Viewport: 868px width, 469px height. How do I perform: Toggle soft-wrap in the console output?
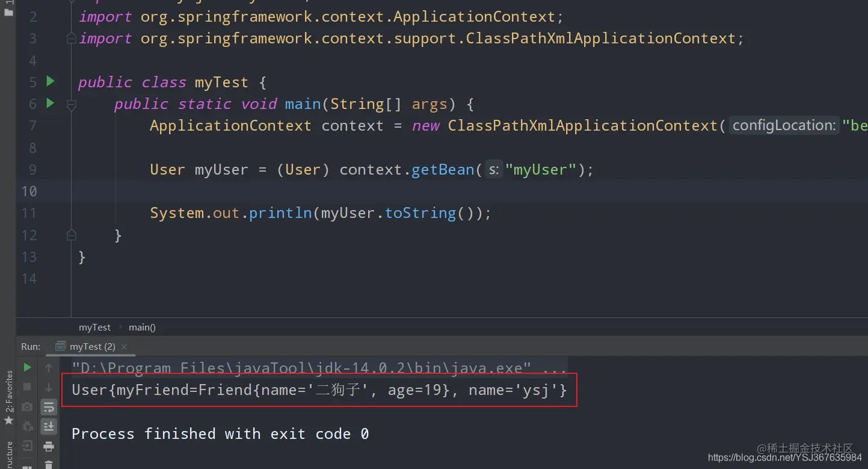click(x=49, y=407)
